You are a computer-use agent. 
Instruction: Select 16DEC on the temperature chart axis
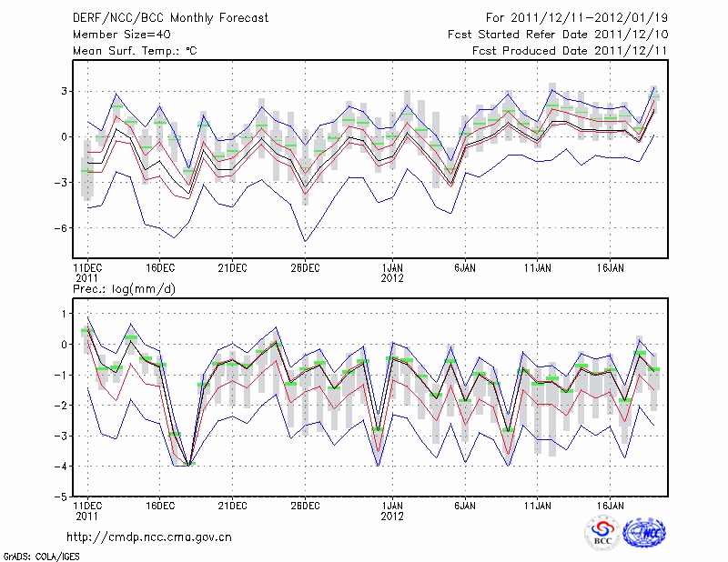click(159, 267)
